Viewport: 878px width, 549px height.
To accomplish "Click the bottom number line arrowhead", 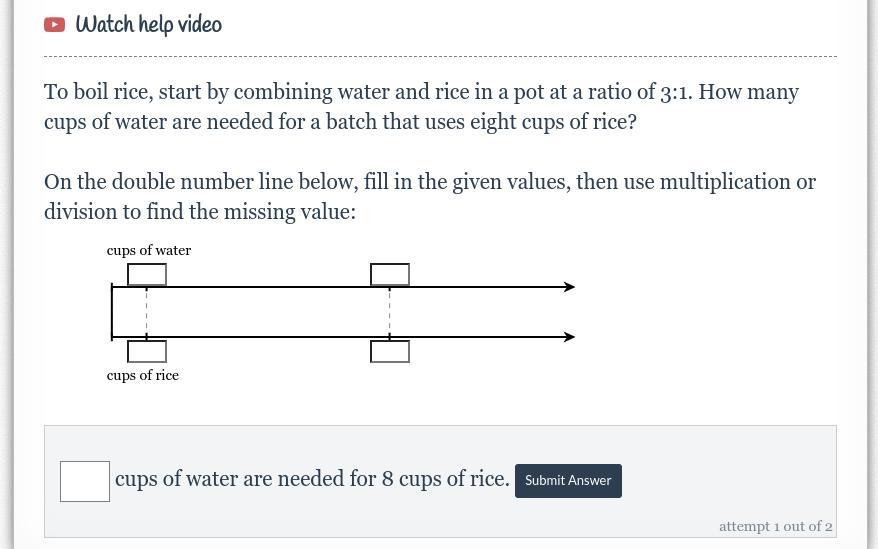I will point(569,337).
